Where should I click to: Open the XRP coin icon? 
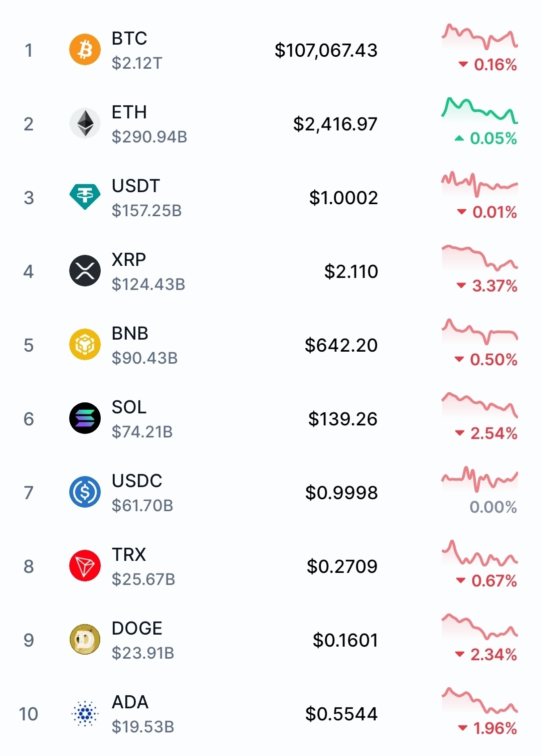point(85,271)
